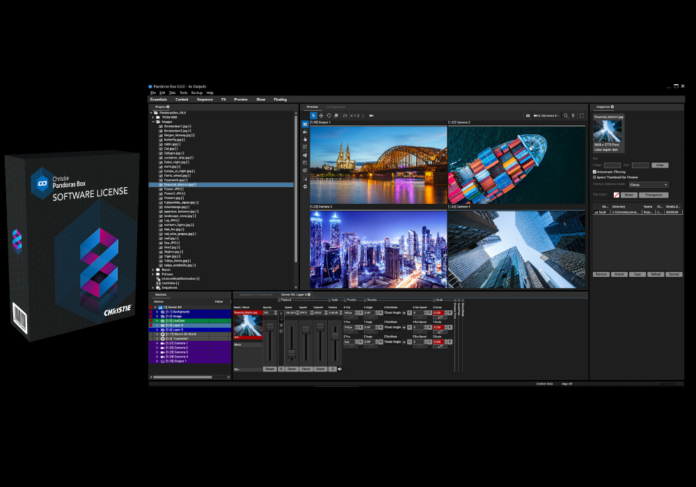Expand the Background layer in device tree
Image resolution: width=696 pixels, height=487 pixels.
click(x=157, y=312)
